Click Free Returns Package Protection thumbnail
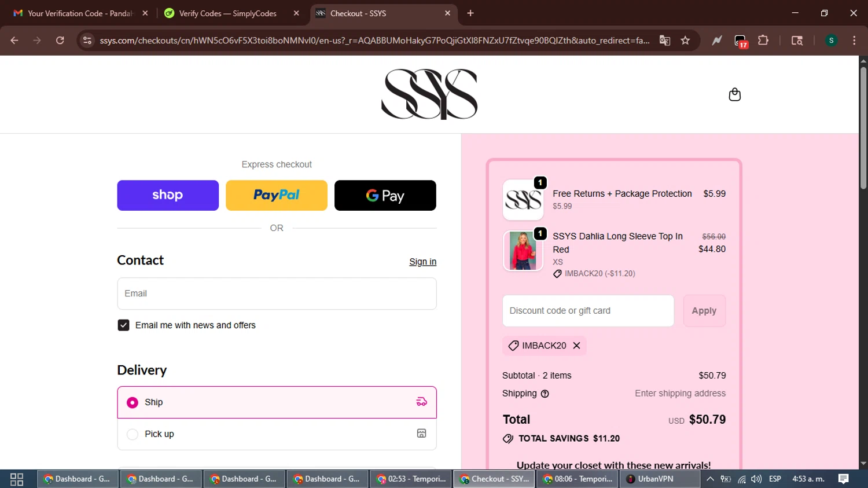 (x=523, y=200)
